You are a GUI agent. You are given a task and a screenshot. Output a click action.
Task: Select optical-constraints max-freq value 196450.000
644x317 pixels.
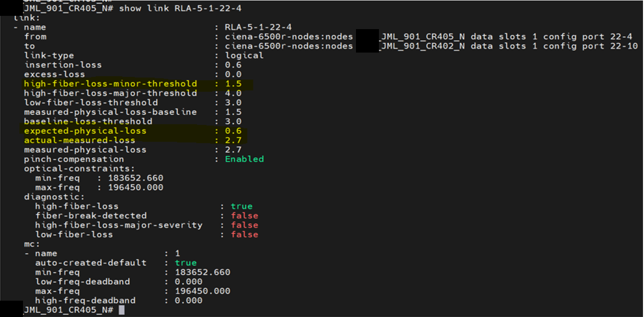coord(136,187)
